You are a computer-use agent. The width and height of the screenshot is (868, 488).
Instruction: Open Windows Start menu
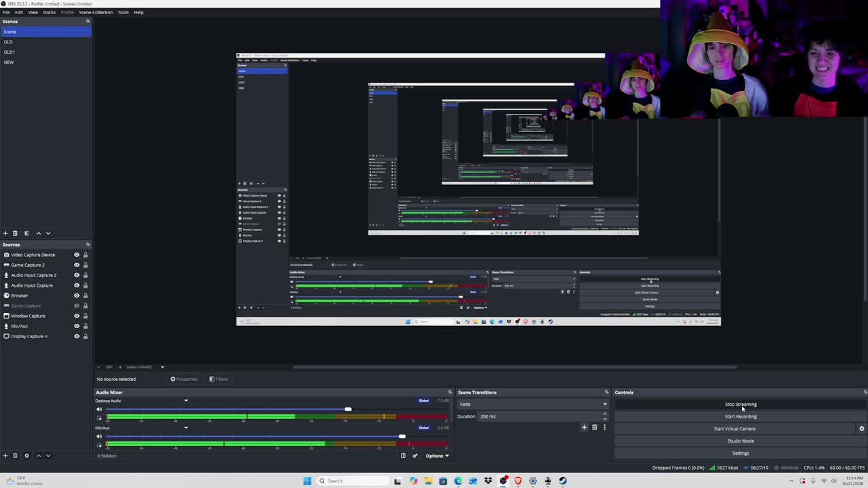click(x=307, y=481)
